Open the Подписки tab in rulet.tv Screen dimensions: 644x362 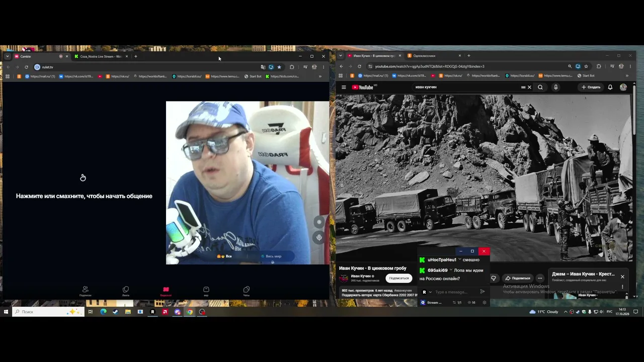[x=85, y=291]
